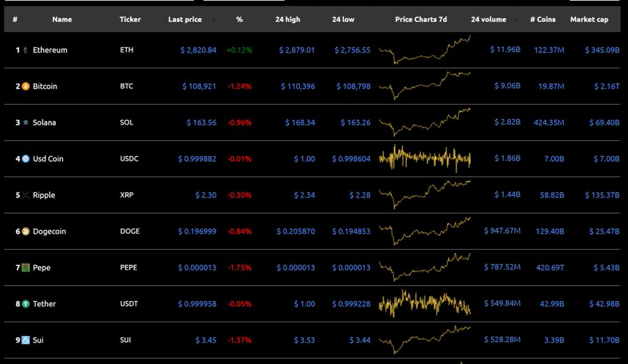Open the Bitcoin coin name link

click(x=45, y=86)
